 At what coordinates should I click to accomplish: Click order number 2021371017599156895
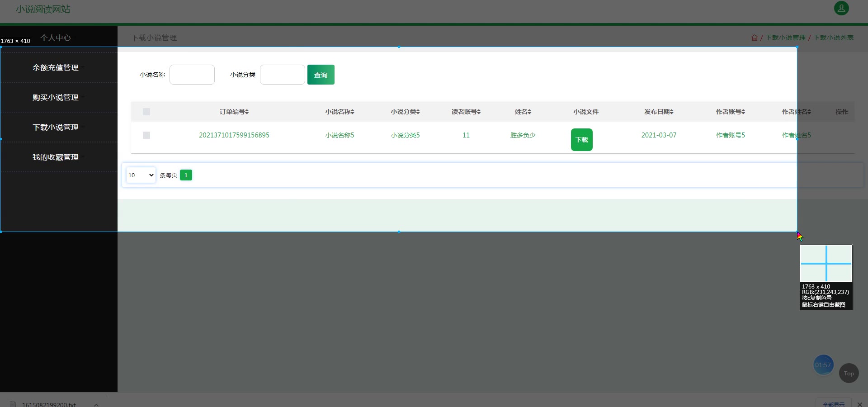234,135
